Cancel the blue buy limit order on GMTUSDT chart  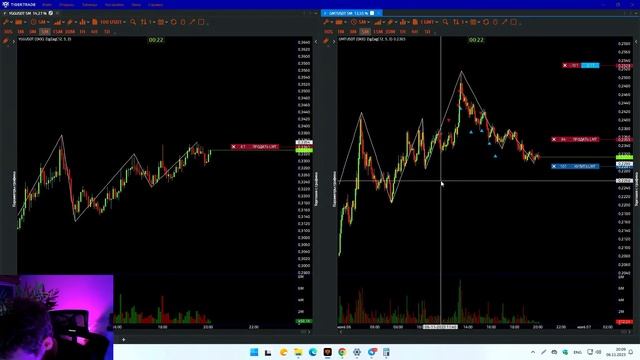(554, 166)
